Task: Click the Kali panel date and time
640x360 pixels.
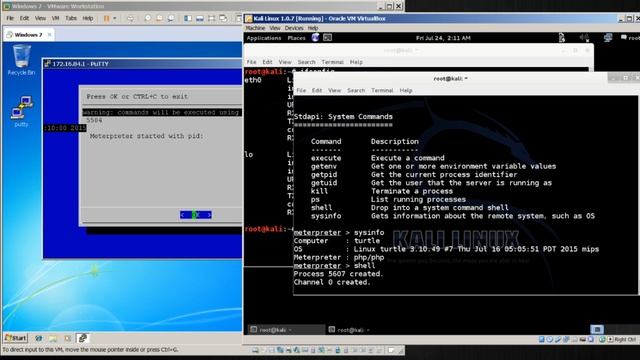Action: (443, 38)
